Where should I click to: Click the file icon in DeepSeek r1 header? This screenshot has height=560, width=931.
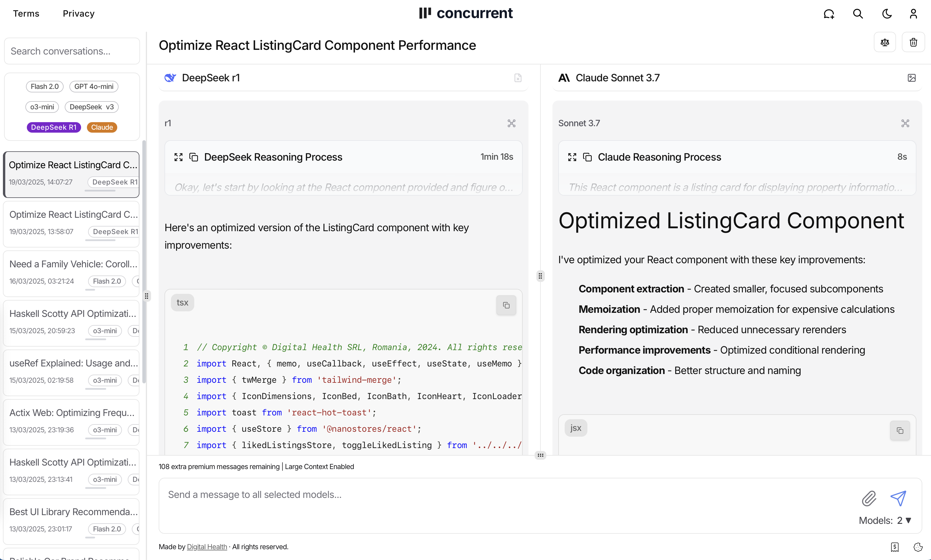[518, 78]
